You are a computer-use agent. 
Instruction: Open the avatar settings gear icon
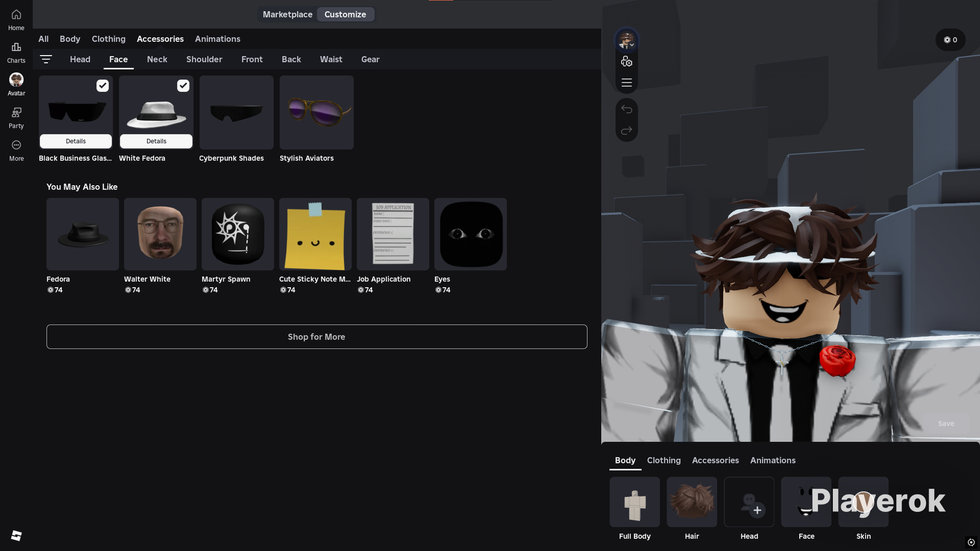click(627, 62)
